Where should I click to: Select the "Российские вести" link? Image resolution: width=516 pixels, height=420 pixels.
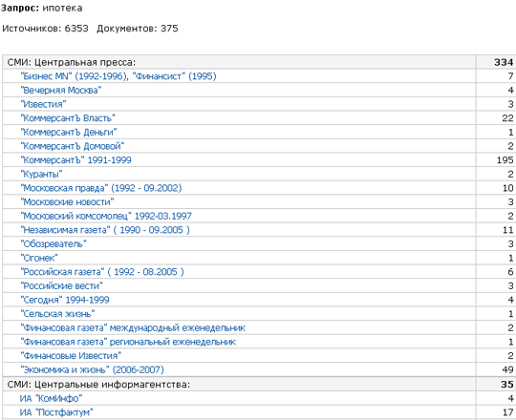coord(61,286)
